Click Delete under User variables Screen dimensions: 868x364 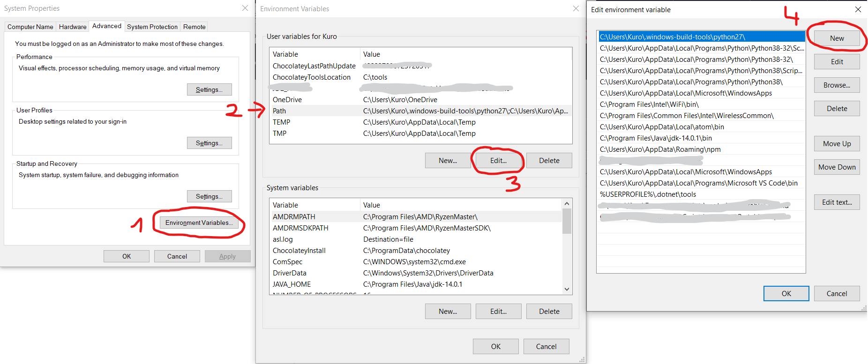(x=549, y=160)
